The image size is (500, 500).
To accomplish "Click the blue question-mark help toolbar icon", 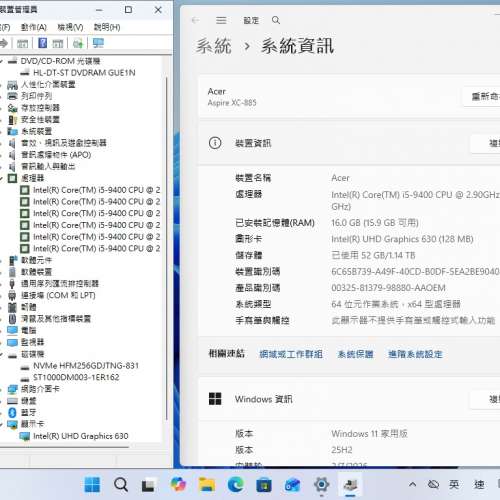I will click(x=42, y=43).
